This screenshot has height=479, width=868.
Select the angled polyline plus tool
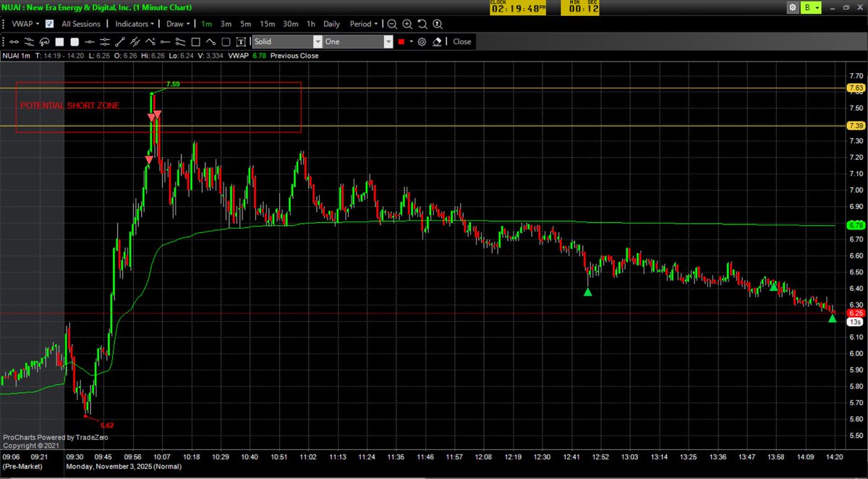[x=150, y=42]
